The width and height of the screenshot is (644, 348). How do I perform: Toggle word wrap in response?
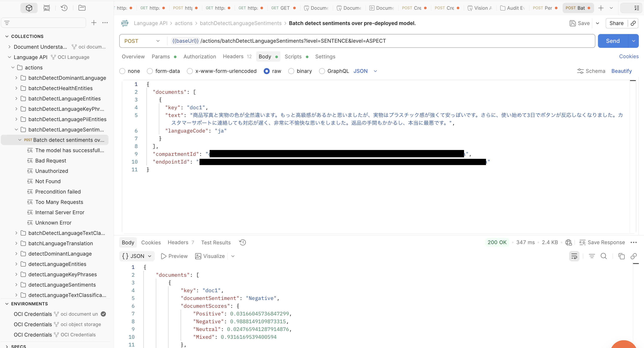pos(574,256)
